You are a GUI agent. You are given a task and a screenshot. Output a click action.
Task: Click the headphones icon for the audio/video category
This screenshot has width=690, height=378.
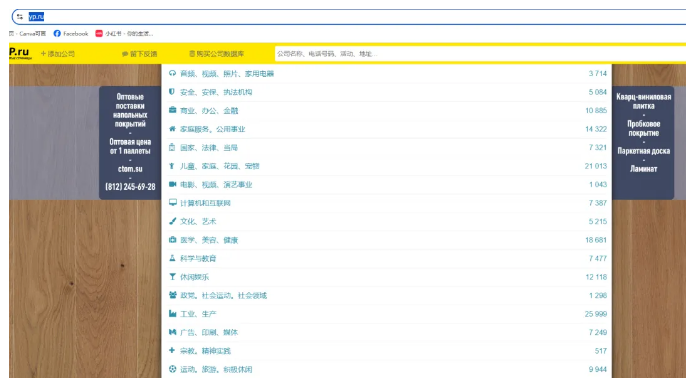pyautogui.click(x=172, y=73)
